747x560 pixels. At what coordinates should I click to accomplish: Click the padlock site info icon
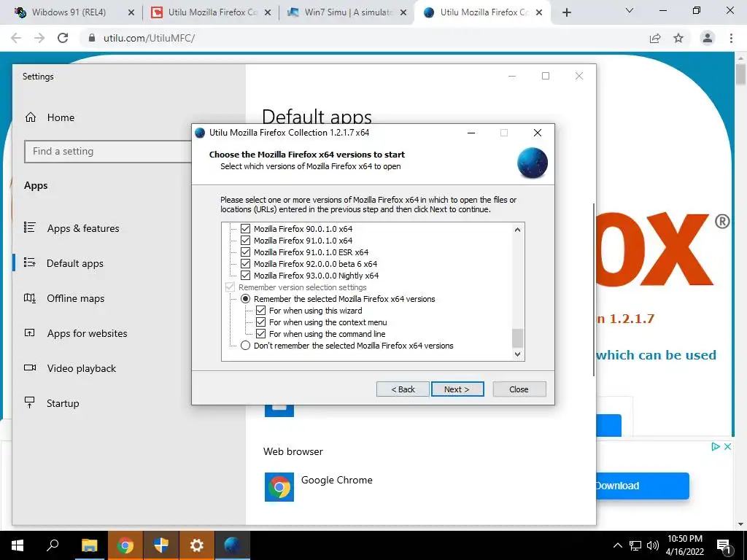click(92, 38)
